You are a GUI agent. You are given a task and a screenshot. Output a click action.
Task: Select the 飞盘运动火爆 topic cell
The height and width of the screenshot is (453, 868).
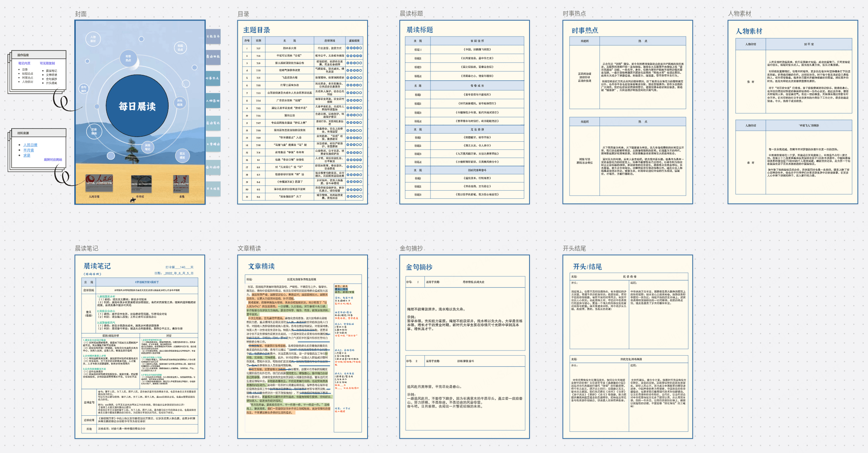point(289,78)
